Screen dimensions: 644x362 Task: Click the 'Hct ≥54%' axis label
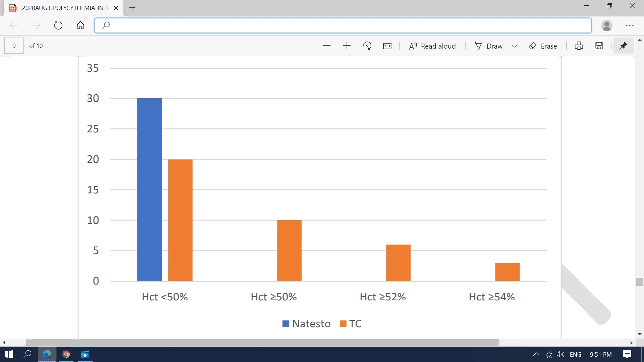tap(492, 297)
